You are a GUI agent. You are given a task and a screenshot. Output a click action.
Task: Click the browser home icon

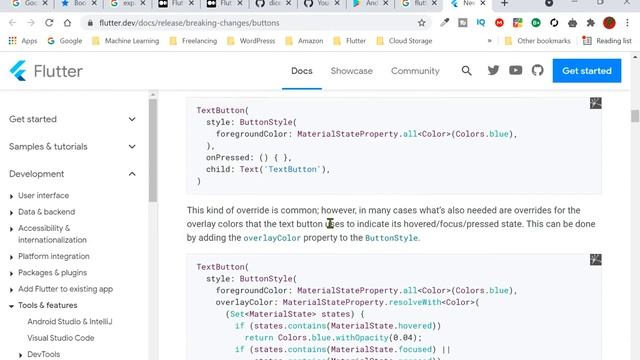pyautogui.click(x=67, y=23)
